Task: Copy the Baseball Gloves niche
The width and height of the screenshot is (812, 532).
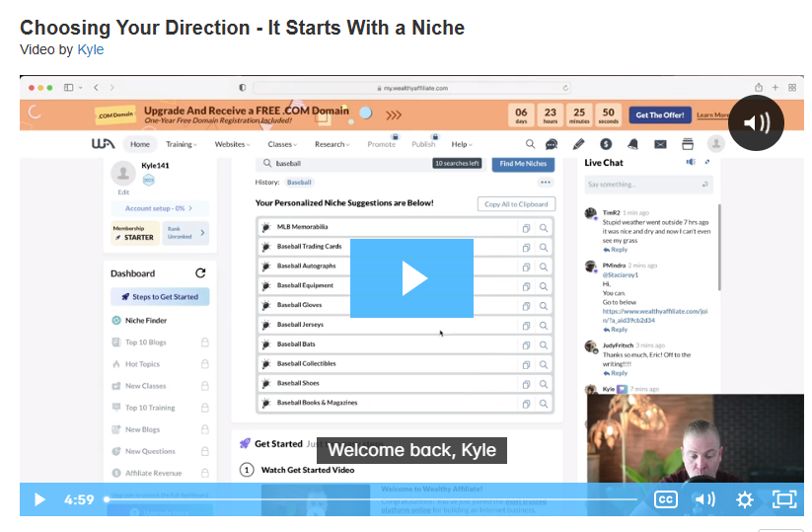Action: [x=526, y=306]
